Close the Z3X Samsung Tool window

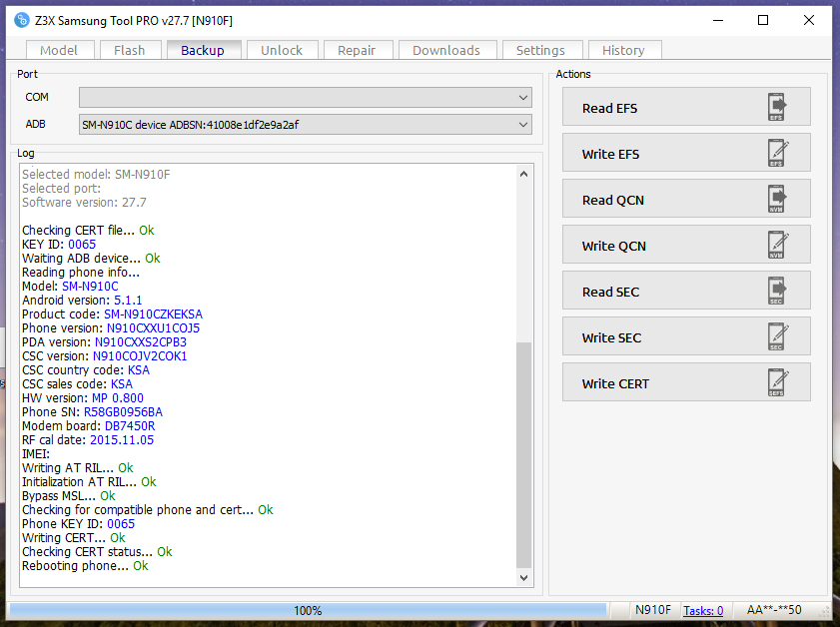click(x=809, y=20)
